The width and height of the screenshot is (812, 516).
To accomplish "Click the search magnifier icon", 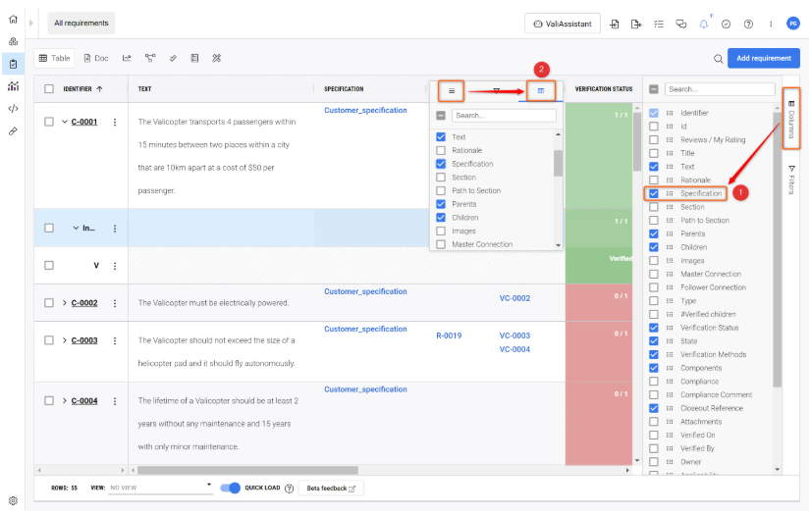I will pos(719,59).
